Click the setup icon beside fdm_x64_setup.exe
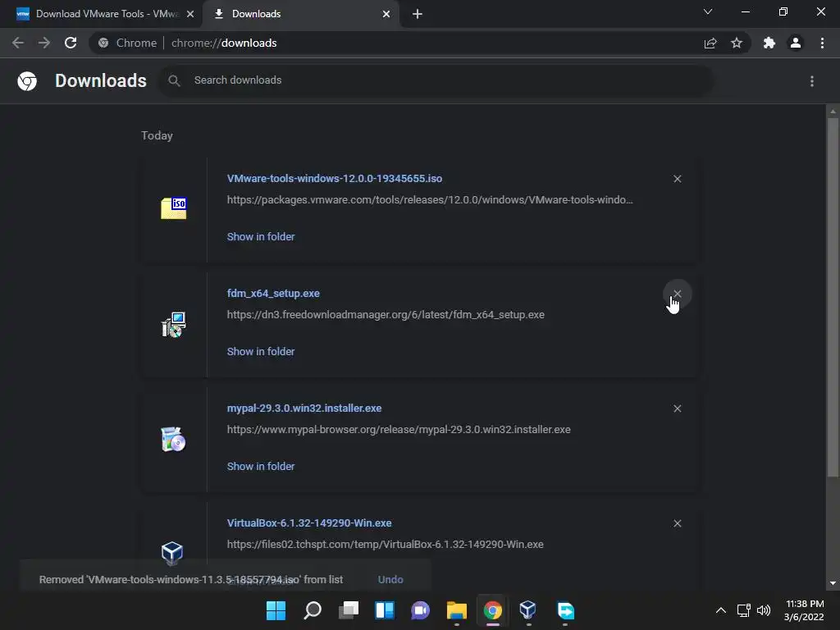840x630 pixels. point(174,325)
